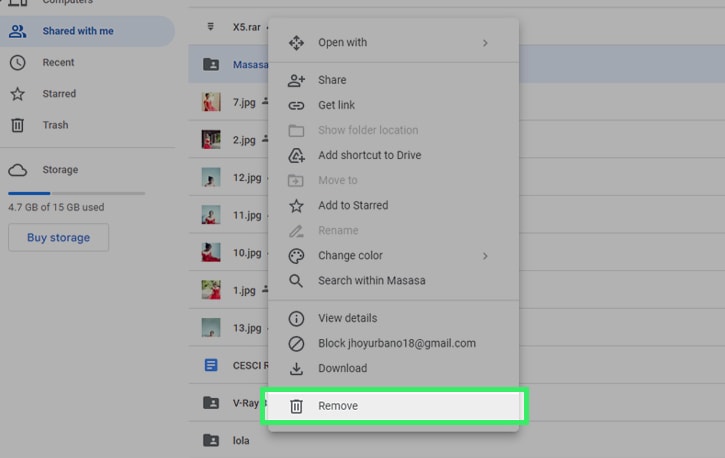Image resolution: width=725 pixels, height=458 pixels.
Task: Choose Block jhoyurbano18@gmail.com
Action: [x=393, y=343]
